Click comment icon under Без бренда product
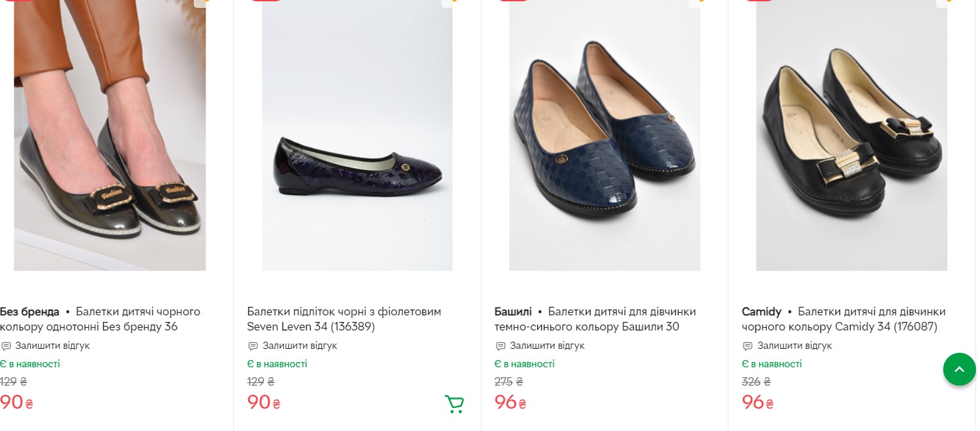 [x=6, y=346]
